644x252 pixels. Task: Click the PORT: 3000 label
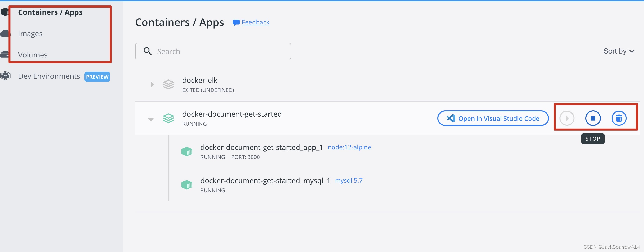click(x=245, y=157)
